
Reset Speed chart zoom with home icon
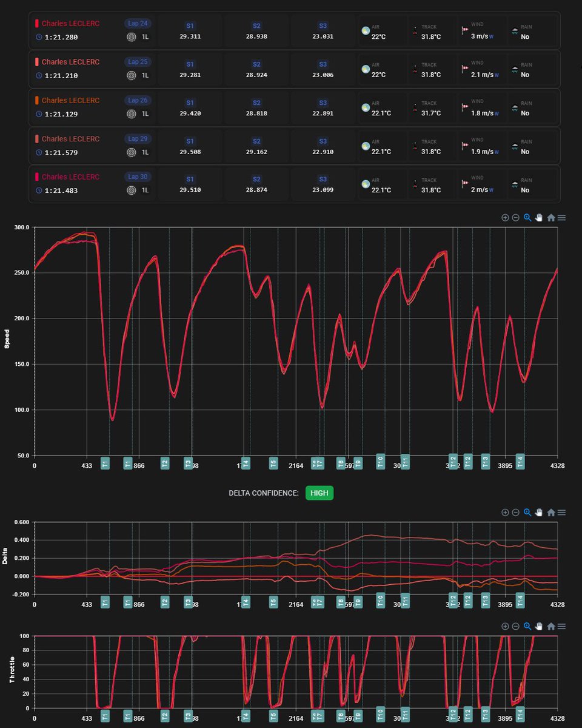[x=551, y=218]
